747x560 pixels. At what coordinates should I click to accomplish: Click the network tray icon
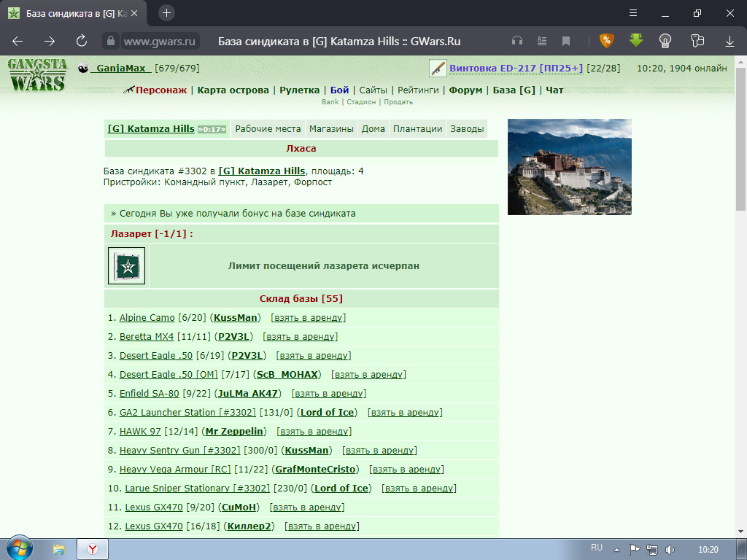[651, 550]
